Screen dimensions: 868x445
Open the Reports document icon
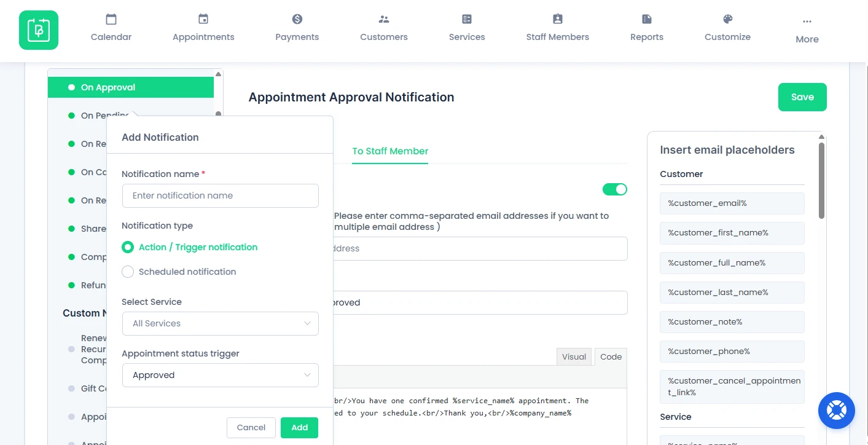pyautogui.click(x=647, y=19)
